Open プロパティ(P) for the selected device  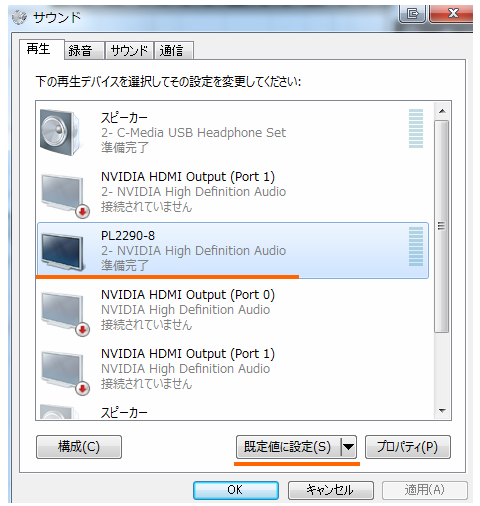click(x=408, y=447)
